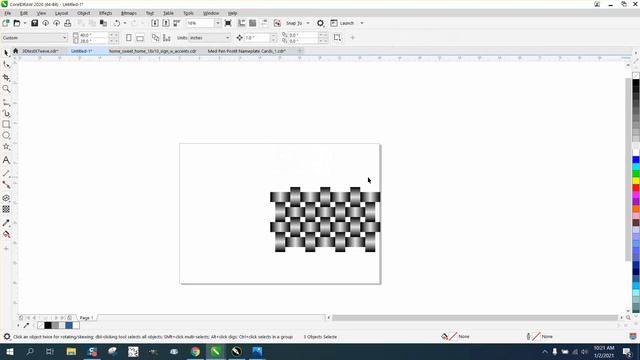This screenshot has height=360, width=640.
Task: Click the page width input field
Action: pyautogui.click(x=94, y=35)
